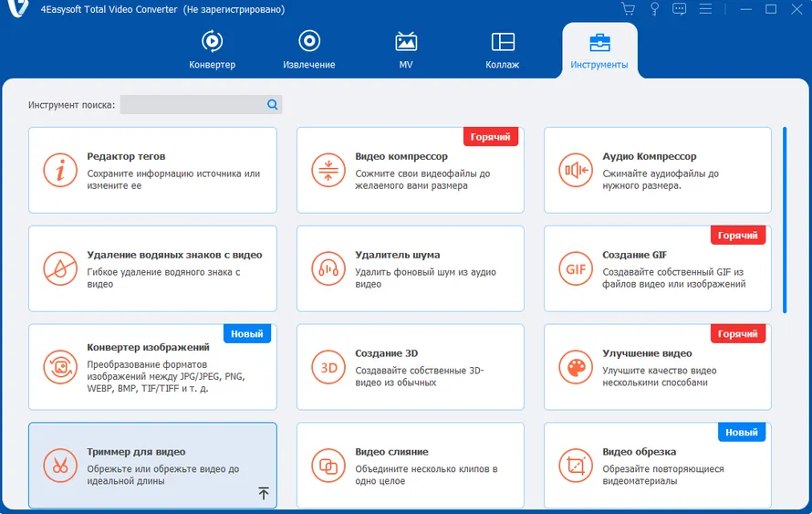Viewport: 812px width, 514px height.
Task: Click the key registration icon
Action: (x=654, y=9)
